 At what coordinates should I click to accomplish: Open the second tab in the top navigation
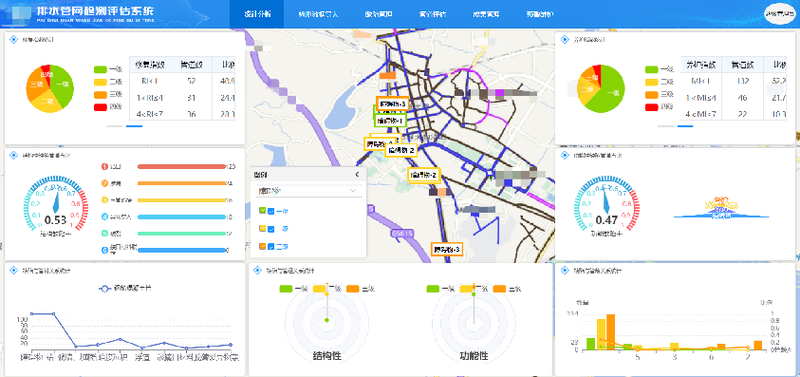coord(318,14)
